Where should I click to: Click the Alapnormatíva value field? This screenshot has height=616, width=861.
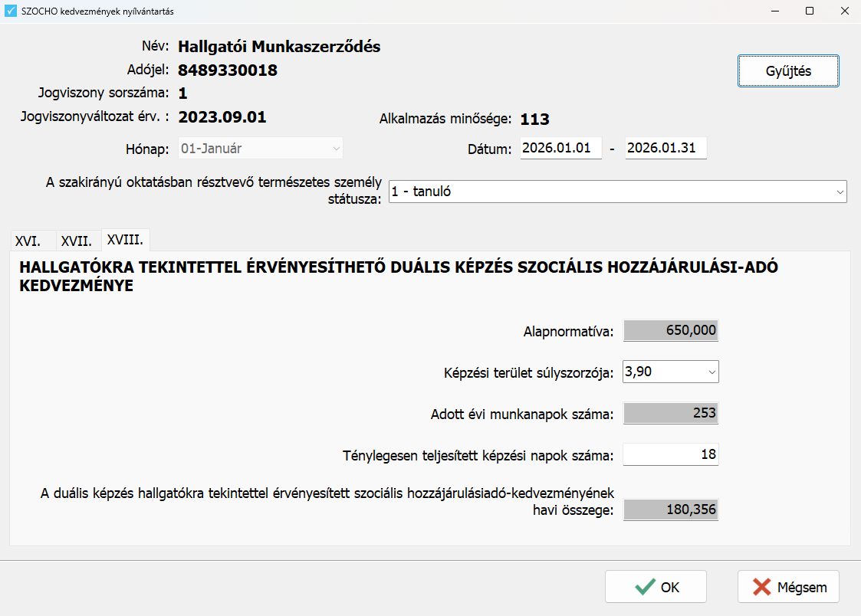point(671,331)
